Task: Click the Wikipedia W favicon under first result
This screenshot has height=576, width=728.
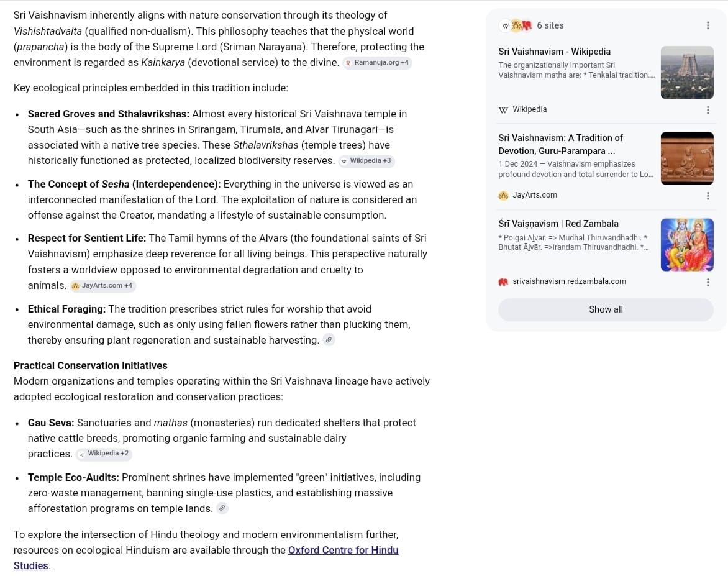Action: tap(503, 110)
